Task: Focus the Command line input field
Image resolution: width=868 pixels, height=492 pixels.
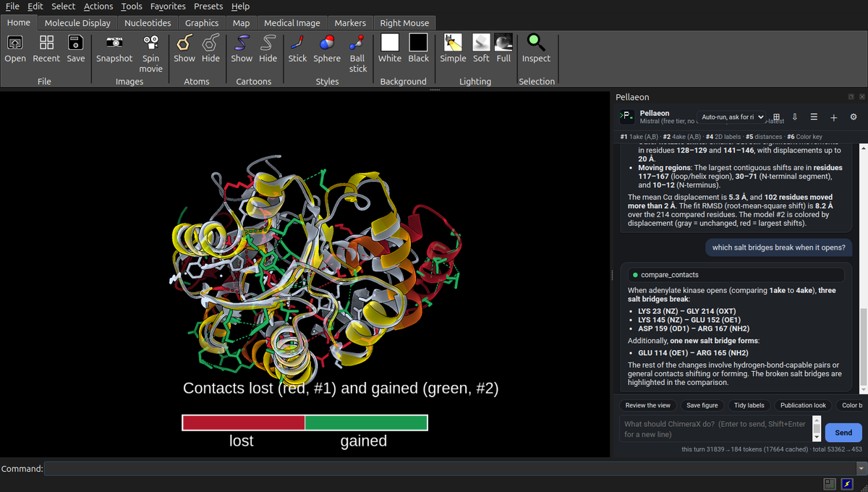Action: [x=450, y=469]
